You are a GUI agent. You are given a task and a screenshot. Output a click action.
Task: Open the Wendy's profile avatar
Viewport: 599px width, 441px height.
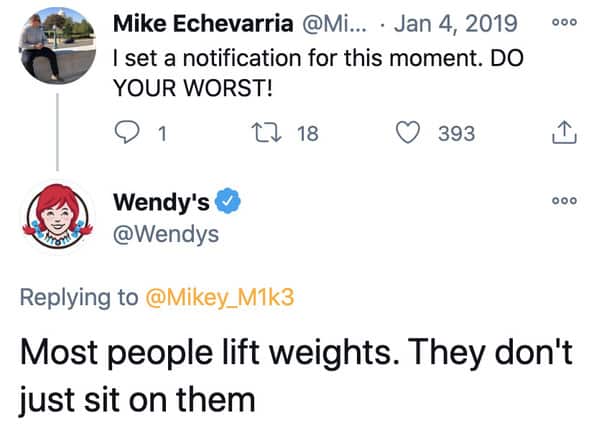coord(57,216)
